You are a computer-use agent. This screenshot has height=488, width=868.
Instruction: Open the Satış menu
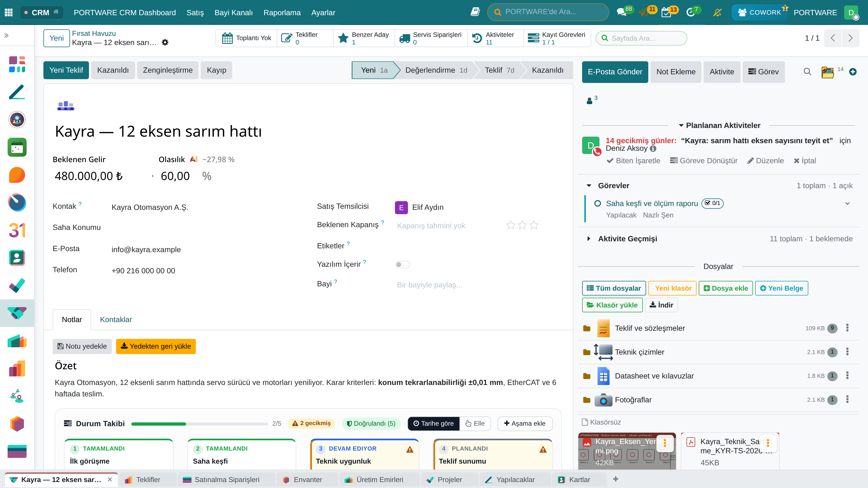click(195, 12)
